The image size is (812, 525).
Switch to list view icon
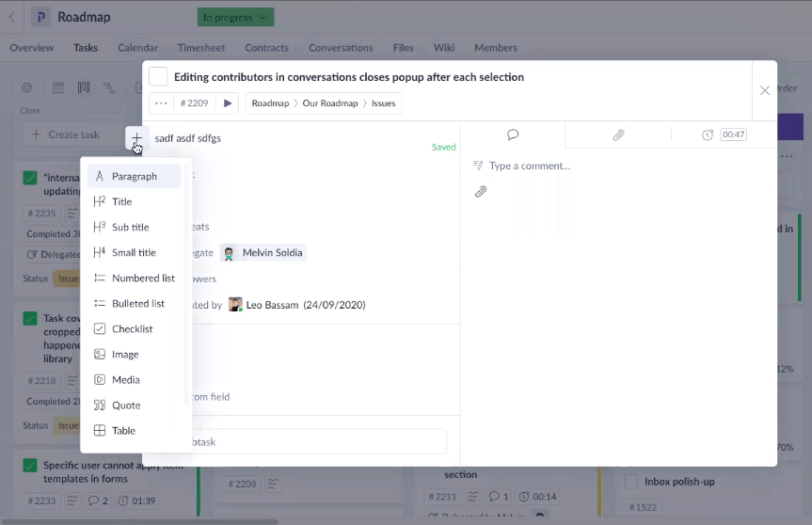click(58, 87)
